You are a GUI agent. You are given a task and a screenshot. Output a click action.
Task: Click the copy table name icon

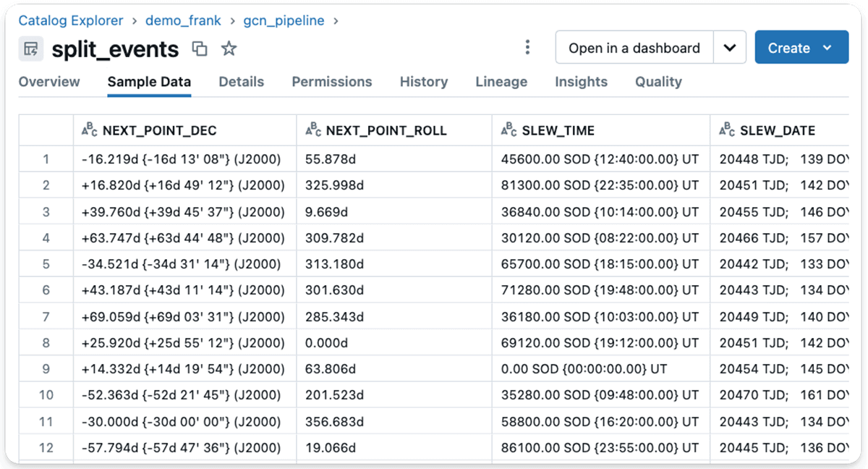click(200, 48)
